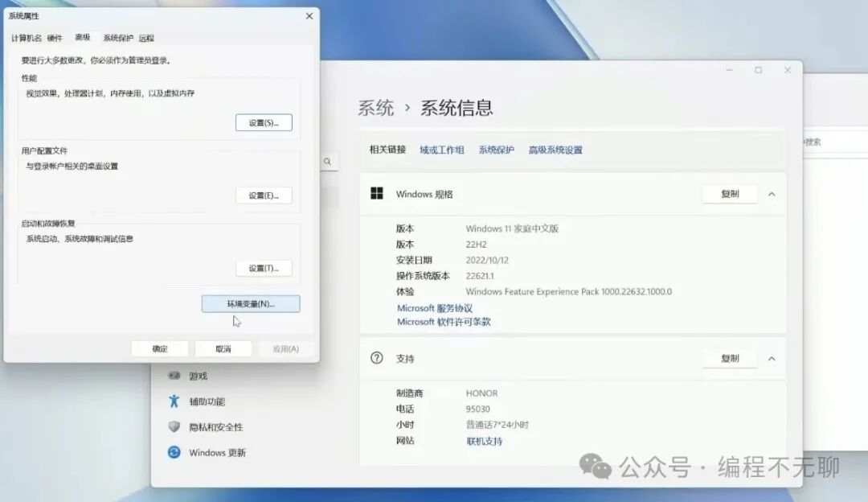Click the 支持 header text
This screenshot has height=502, width=868.
[405, 359]
